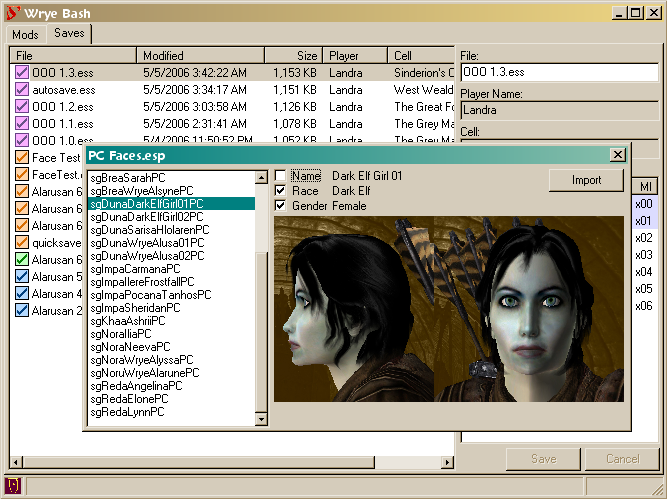Toggle checkbox for 000 1.2.ess save

click(x=22, y=106)
